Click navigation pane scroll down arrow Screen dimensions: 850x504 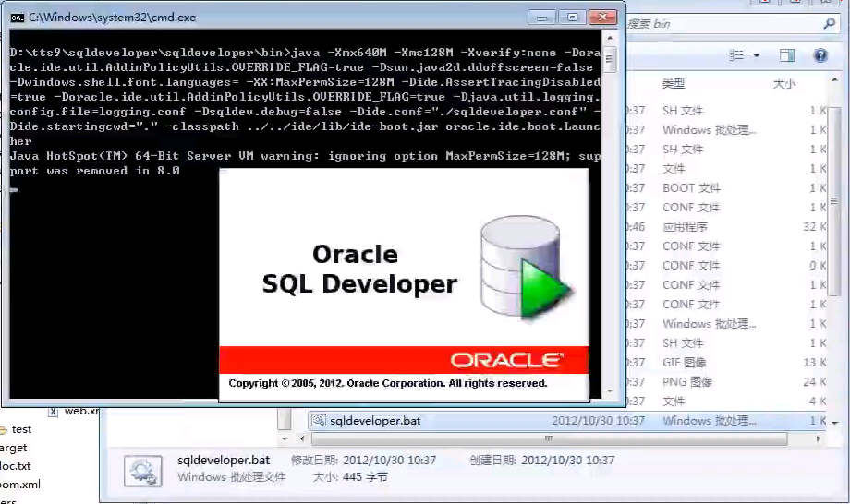click(285, 438)
